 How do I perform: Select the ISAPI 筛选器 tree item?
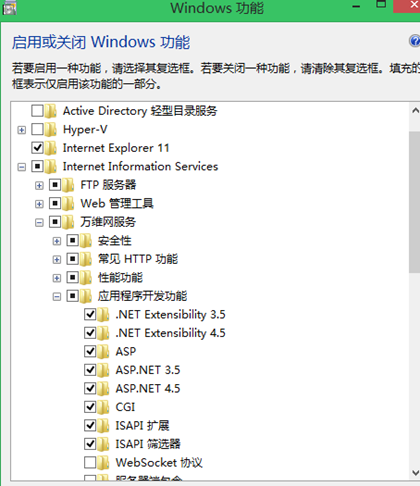[x=148, y=444]
